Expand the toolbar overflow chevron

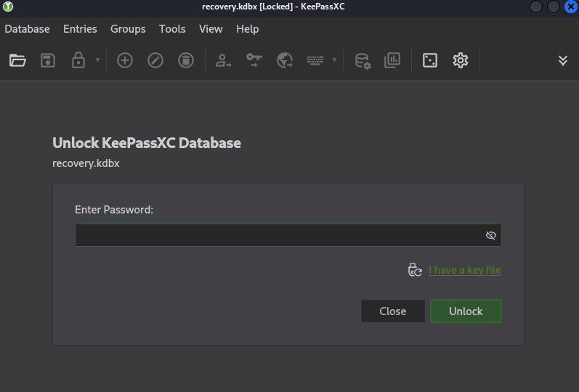pos(562,60)
